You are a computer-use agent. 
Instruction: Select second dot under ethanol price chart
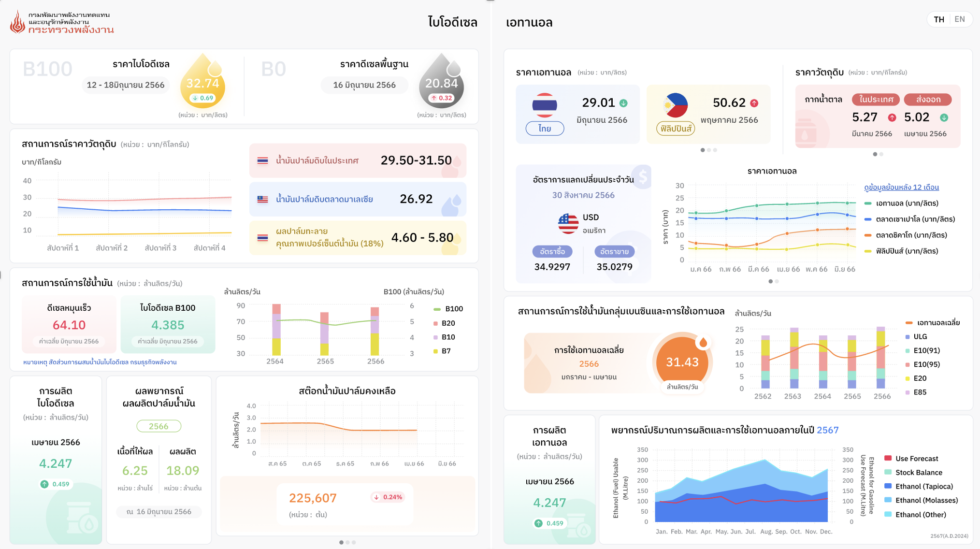[777, 281]
